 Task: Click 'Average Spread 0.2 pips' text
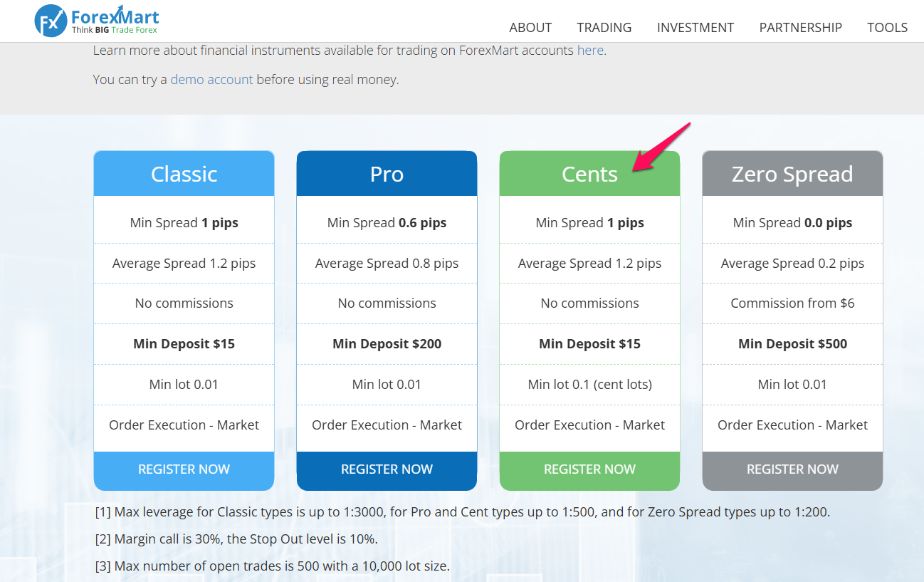click(792, 264)
